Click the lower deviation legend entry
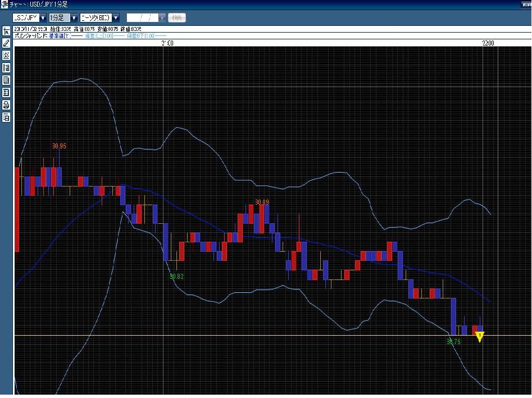The width and height of the screenshot is (532, 398). click(x=147, y=35)
